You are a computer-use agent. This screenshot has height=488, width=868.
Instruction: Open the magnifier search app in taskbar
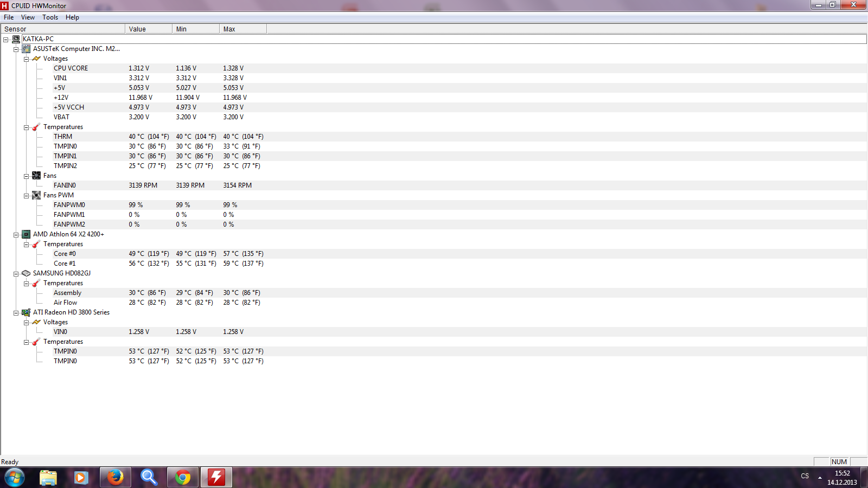pyautogui.click(x=149, y=477)
